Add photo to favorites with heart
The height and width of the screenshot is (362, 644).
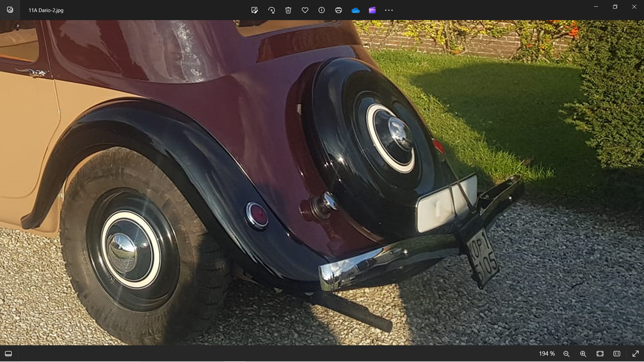pos(305,10)
